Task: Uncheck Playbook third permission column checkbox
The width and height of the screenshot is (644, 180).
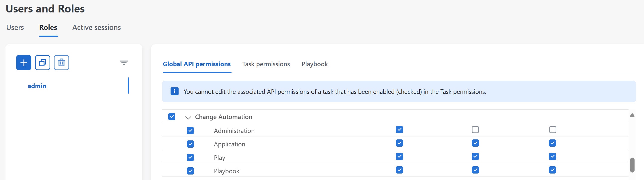Action: point(552,170)
